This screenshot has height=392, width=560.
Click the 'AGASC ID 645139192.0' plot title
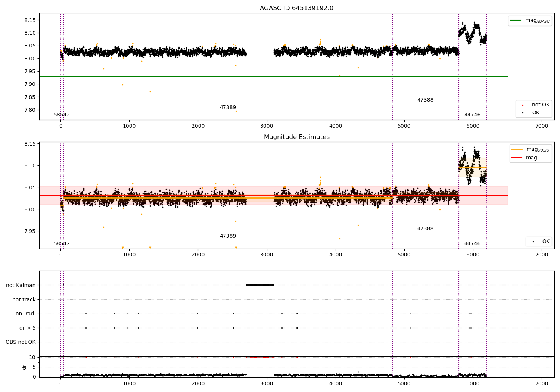tap(296, 8)
